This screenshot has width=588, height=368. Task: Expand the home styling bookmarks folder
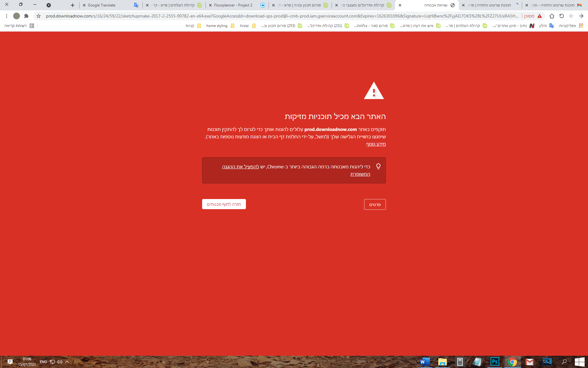pyautogui.click(x=220, y=26)
